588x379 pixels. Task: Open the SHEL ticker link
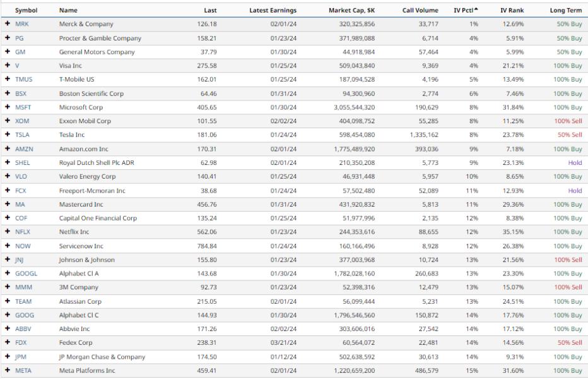click(x=23, y=162)
